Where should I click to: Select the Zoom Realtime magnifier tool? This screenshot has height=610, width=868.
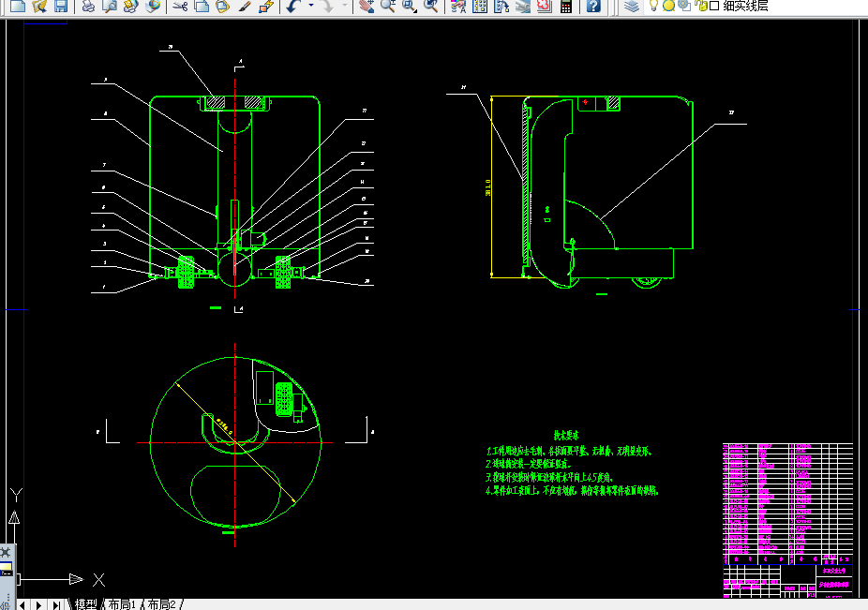coord(387,6)
